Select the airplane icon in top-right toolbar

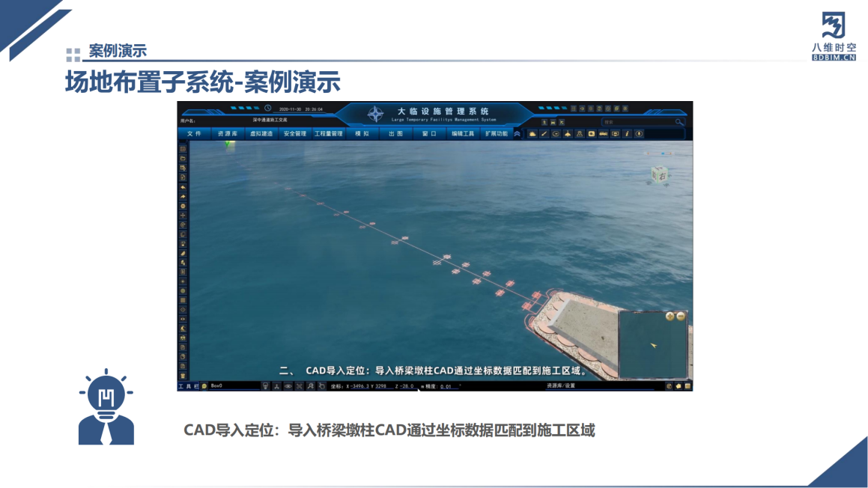tap(568, 134)
